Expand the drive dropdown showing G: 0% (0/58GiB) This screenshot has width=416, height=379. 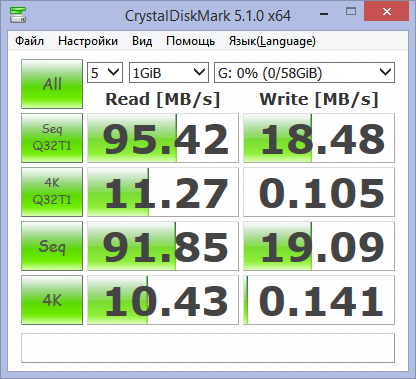304,72
